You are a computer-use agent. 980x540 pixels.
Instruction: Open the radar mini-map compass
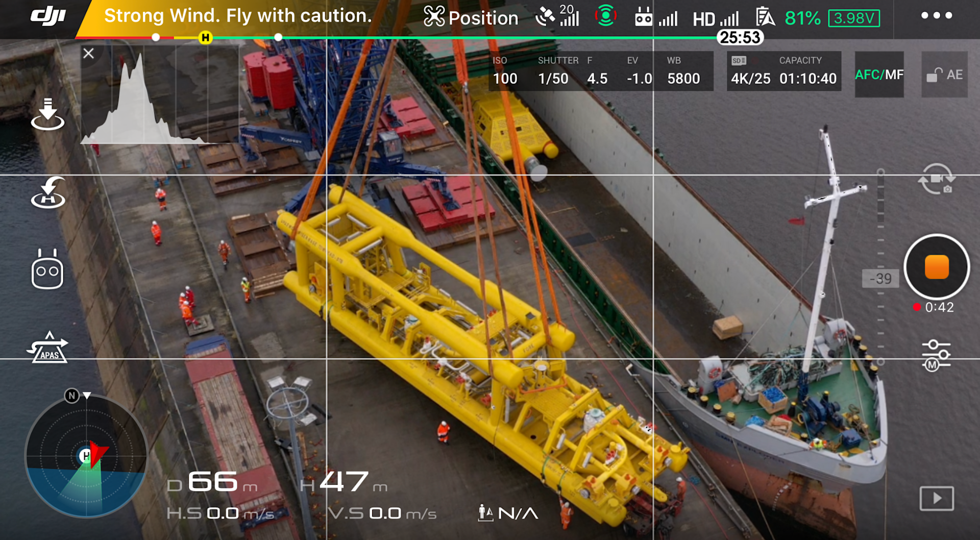[x=86, y=455]
